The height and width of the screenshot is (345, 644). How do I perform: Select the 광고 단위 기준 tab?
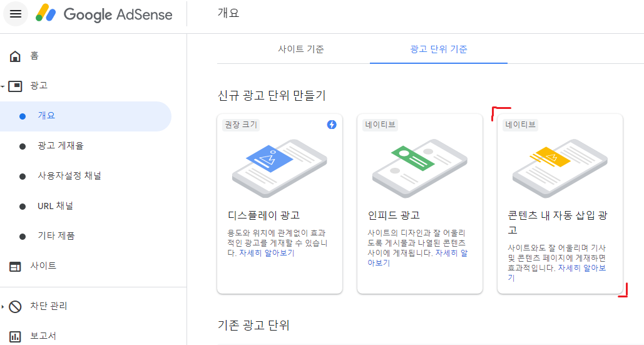point(439,49)
